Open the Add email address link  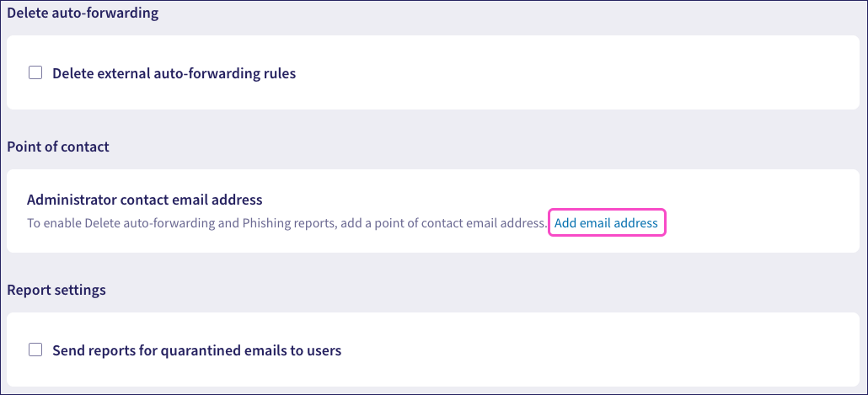click(607, 223)
